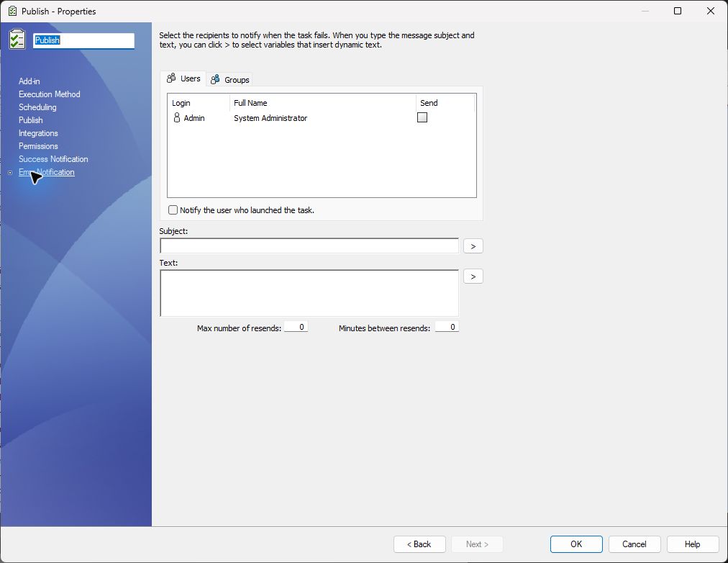Click the Max number of resends field

pyautogui.click(x=296, y=327)
